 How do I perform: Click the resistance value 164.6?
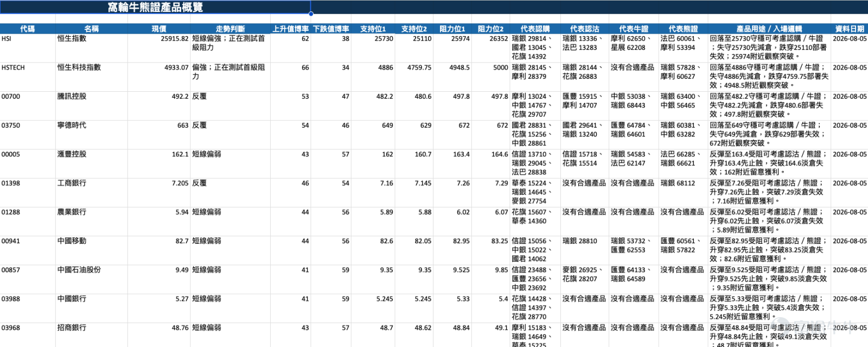click(491, 163)
